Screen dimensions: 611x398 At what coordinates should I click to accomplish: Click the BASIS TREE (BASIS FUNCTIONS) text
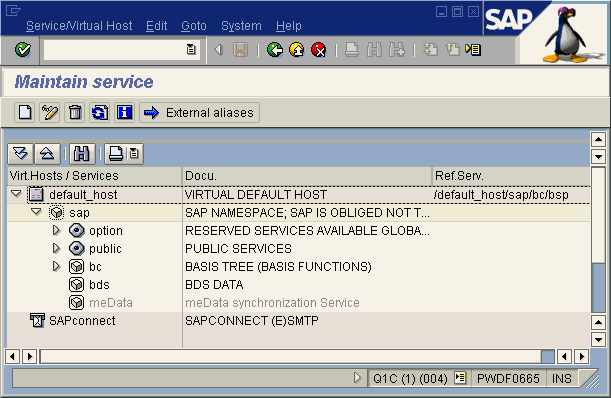pos(278,267)
